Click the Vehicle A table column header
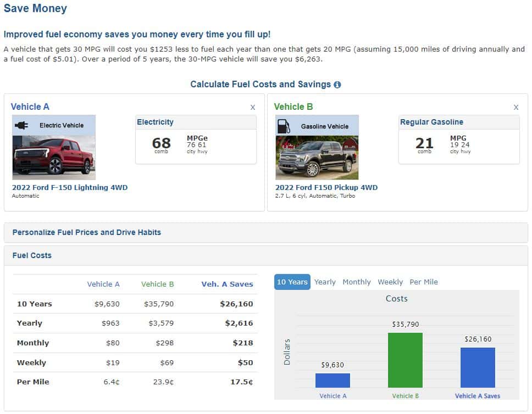The image size is (532, 414). tap(103, 284)
